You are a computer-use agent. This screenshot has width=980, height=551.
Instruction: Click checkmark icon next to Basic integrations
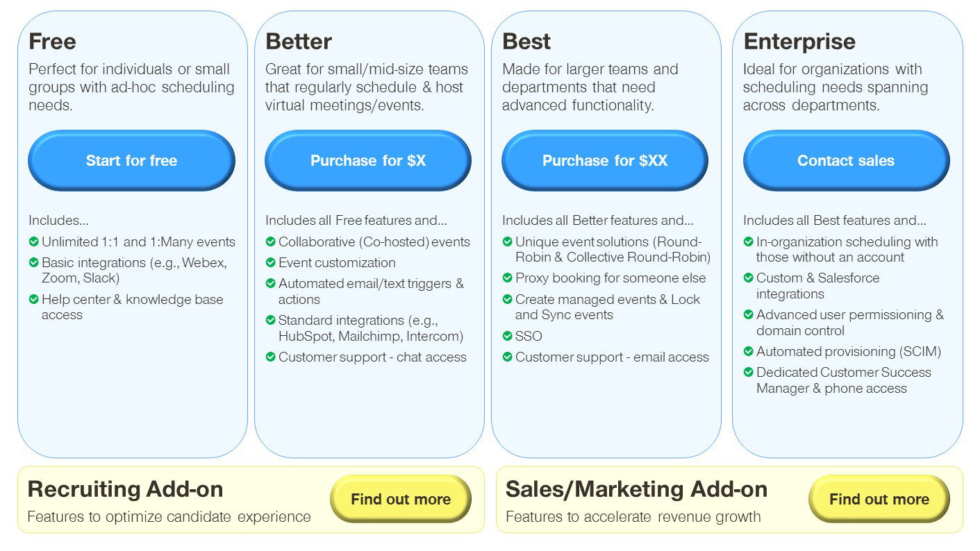coord(33,263)
